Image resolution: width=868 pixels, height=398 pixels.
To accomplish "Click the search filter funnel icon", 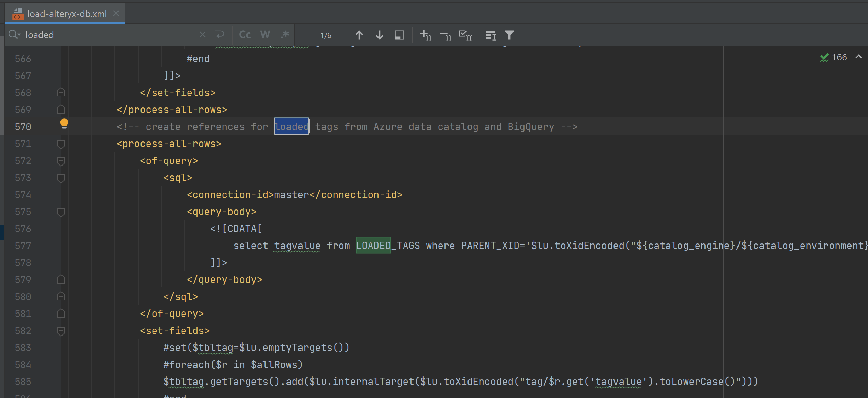I will click(509, 35).
